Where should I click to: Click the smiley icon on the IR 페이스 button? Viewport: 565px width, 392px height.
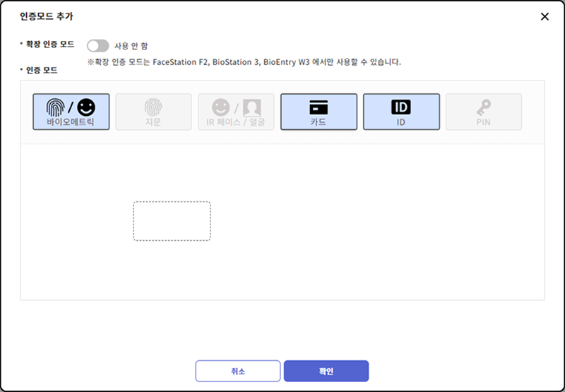221,107
